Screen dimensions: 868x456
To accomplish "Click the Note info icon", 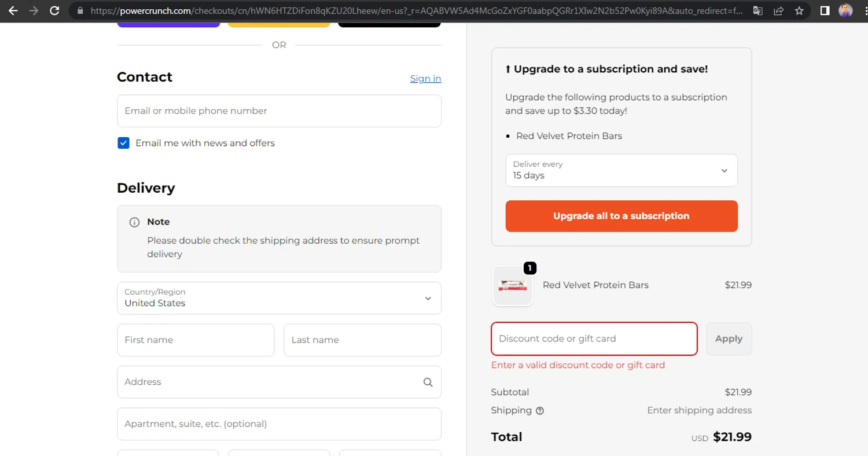I will pos(134,222).
